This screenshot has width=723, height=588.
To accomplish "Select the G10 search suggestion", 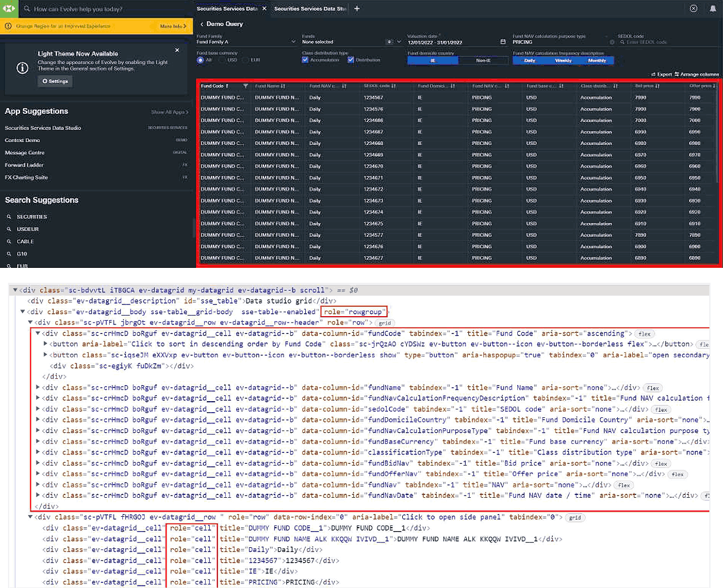I will point(22,253).
